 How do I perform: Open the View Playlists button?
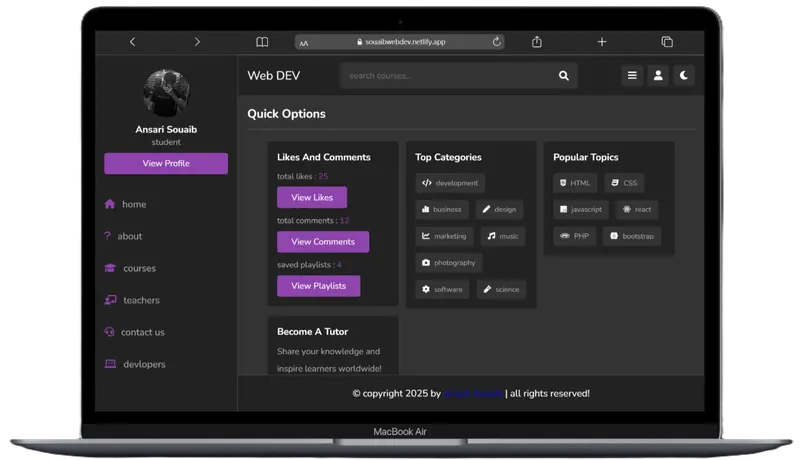318,286
